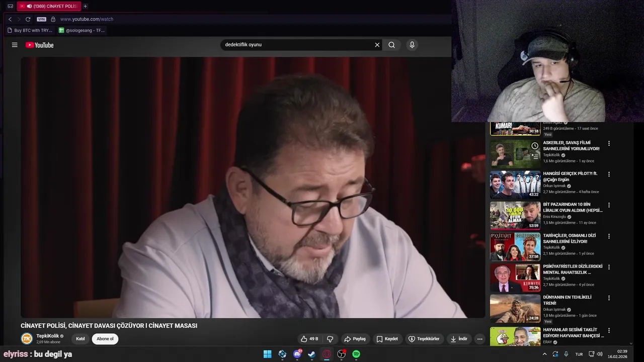Image resolution: width=644 pixels, height=362 pixels.
Task: Open the KUMAR video thumbnail
Action: click(x=515, y=128)
